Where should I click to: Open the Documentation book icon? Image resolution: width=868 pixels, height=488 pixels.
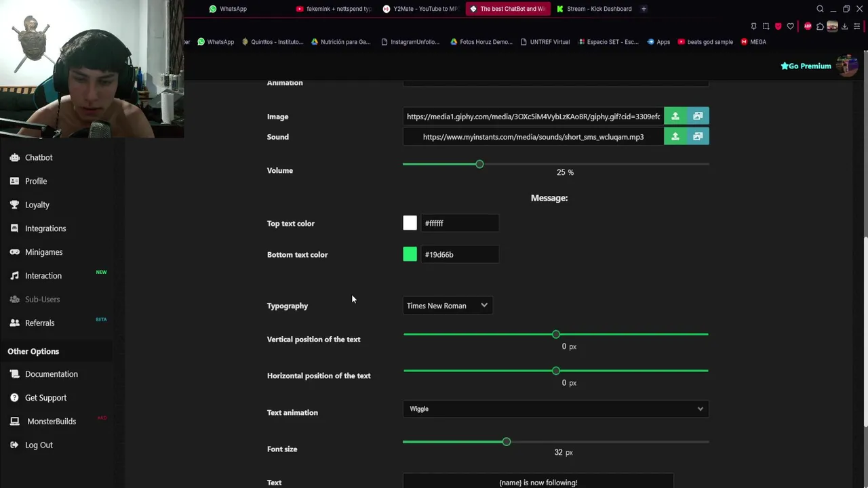pos(14,374)
